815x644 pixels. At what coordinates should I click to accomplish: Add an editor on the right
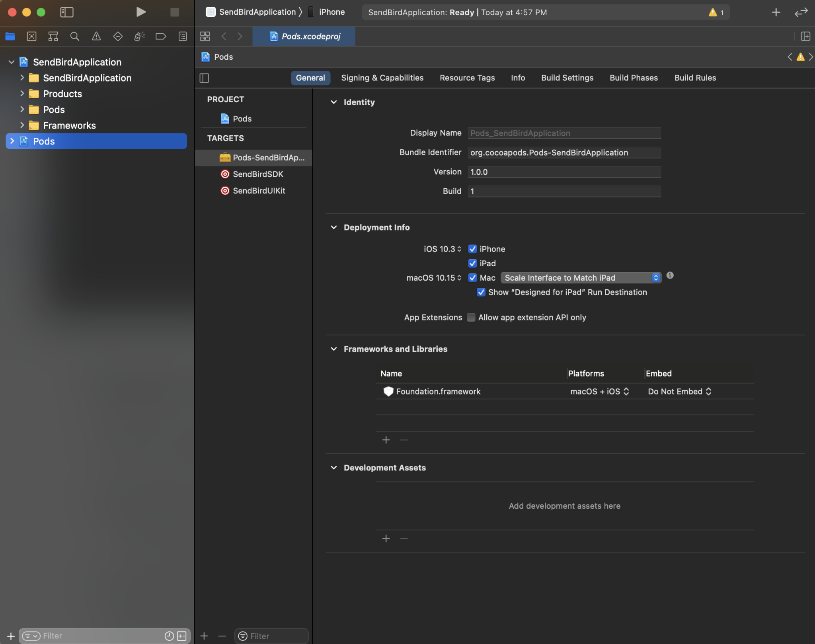point(805,37)
